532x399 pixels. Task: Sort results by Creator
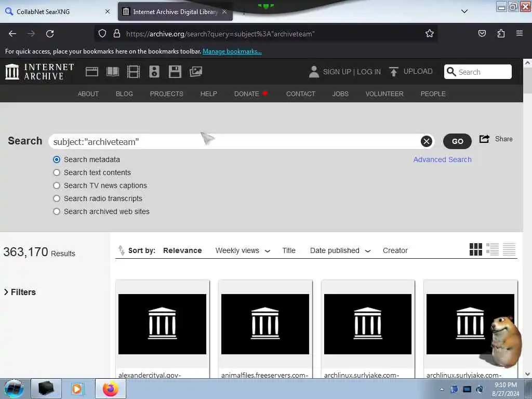click(395, 250)
